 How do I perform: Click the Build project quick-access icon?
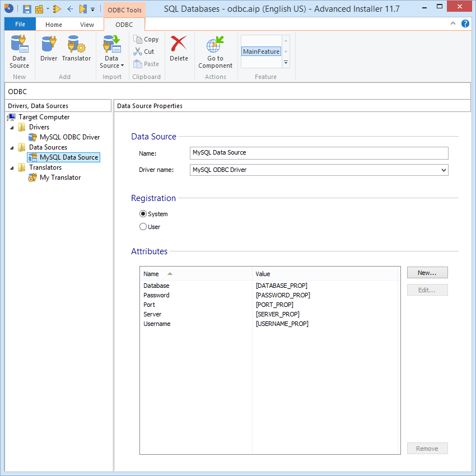click(39, 9)
